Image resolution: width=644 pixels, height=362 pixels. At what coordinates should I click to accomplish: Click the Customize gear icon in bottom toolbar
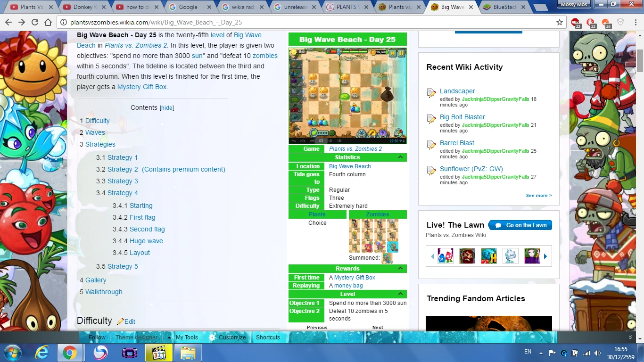click(x=212, y=337)
